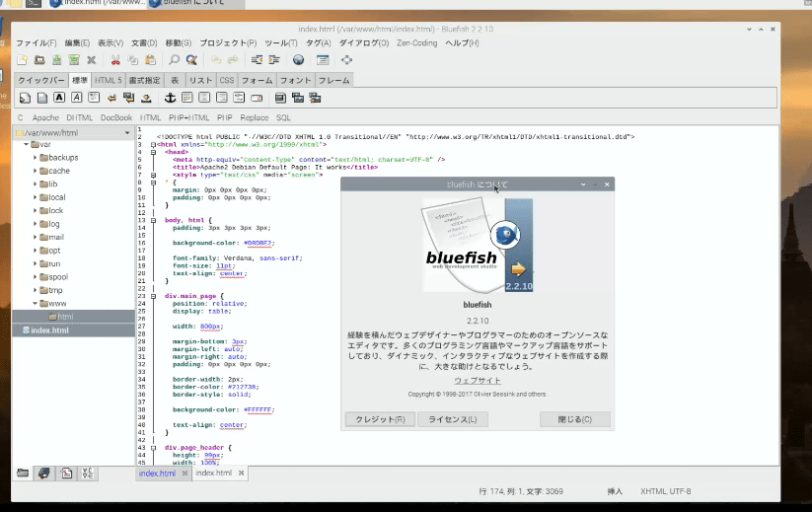Click the Copy toolbar icon
Viewport: 812px width, 512px height.
coord(133,60)
